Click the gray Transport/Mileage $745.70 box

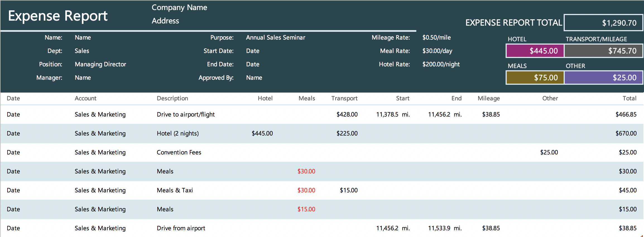(604, 51)
